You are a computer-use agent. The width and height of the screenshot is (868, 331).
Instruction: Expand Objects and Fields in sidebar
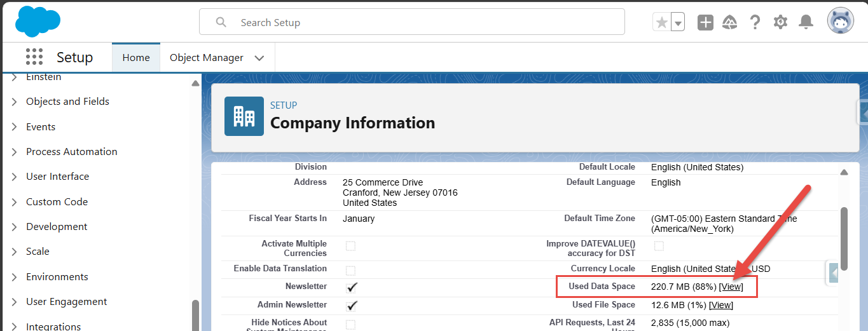(x=14, y=102)
